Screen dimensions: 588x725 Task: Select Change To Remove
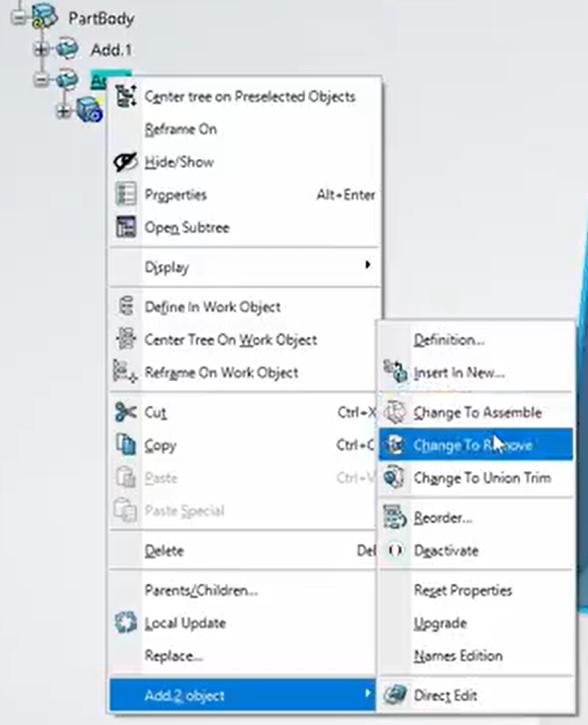click(x=477, y=445)
